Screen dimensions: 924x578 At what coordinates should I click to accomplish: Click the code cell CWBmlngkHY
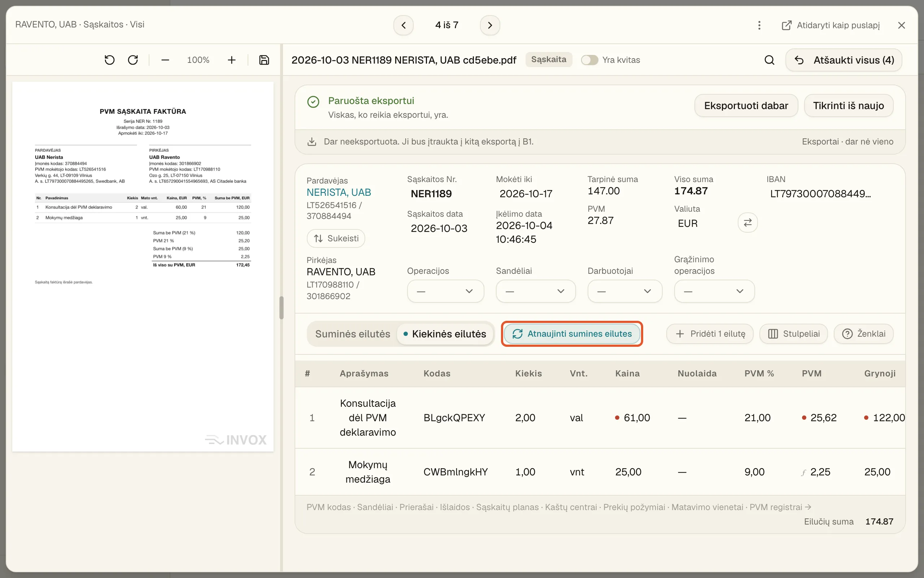456,472
